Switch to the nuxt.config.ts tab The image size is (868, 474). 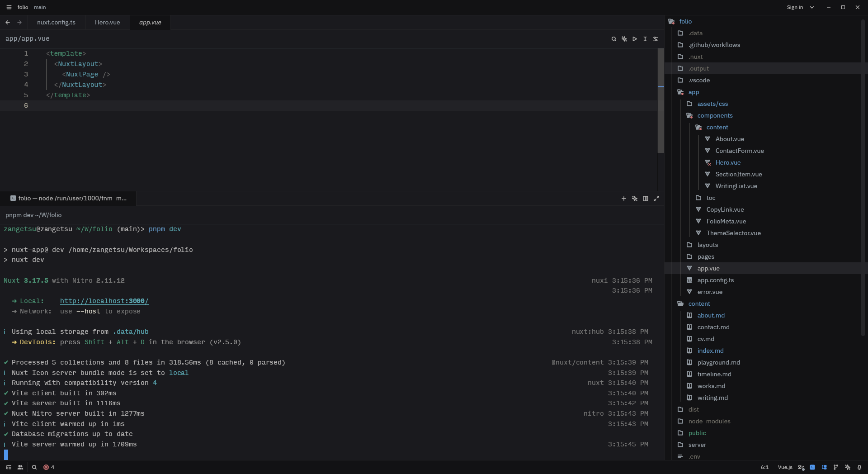pos(56,22)
